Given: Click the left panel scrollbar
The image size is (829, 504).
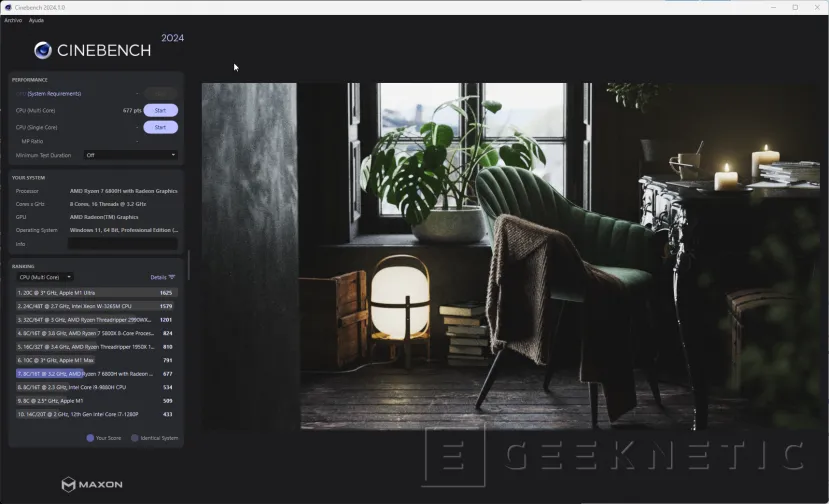Looking at the screenshot, I should [188, 264].
